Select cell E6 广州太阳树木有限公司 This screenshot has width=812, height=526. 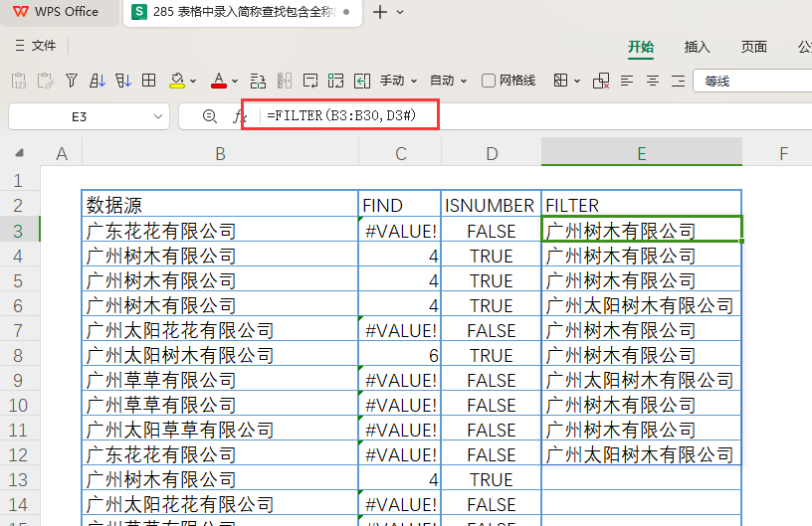tap(642, 305)
